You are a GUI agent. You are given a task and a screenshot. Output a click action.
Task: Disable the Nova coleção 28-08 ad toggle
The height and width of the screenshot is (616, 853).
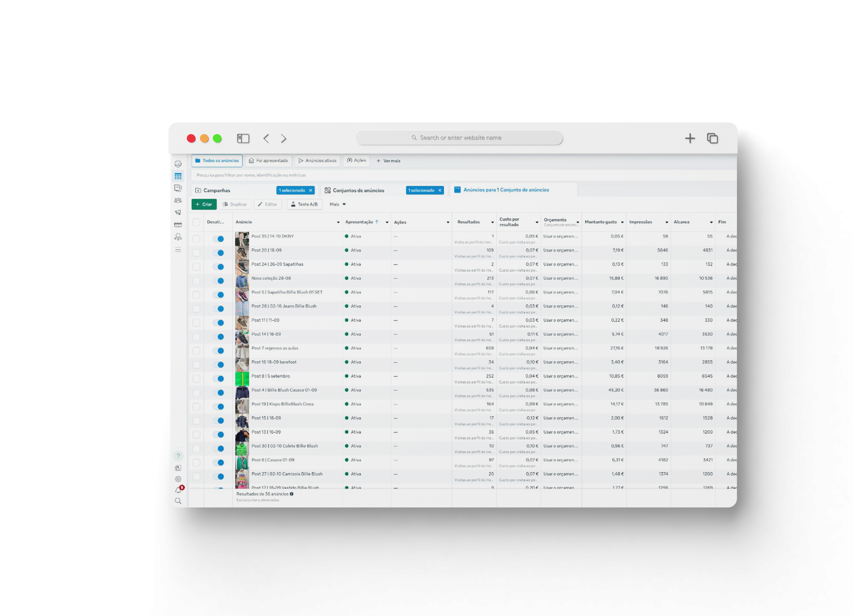(x=218, y=281)
